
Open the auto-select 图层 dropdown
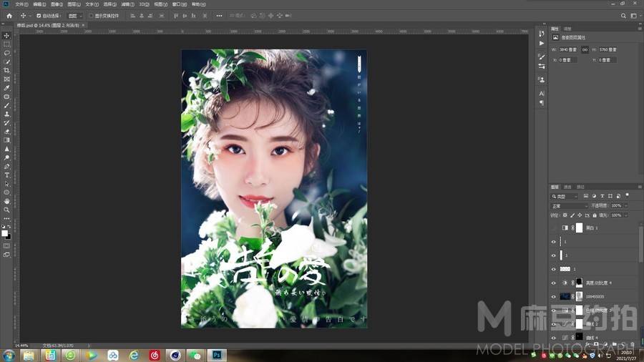(74, 15)
